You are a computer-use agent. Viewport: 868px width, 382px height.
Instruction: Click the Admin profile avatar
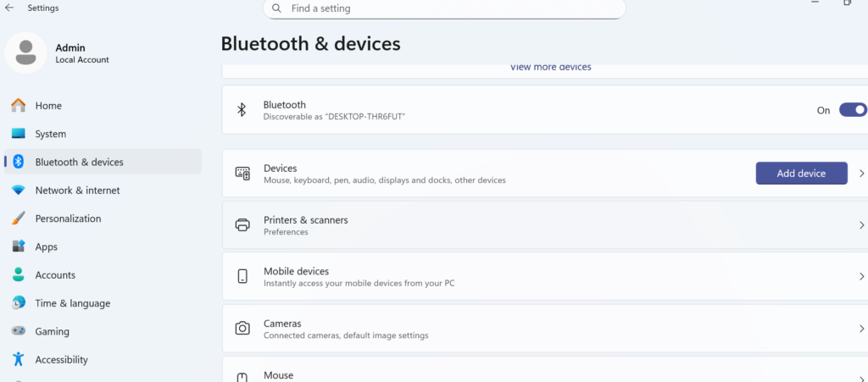(25, 53)
